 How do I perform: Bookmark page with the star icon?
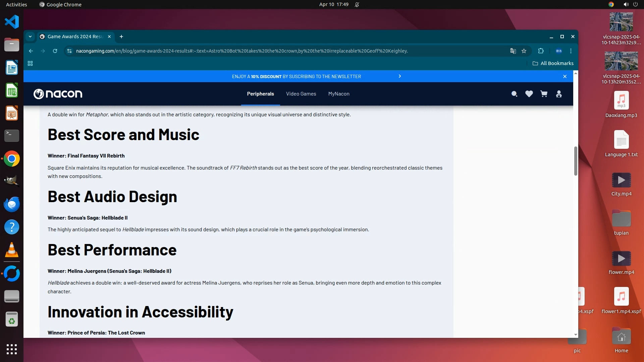(x=524, y=51)
